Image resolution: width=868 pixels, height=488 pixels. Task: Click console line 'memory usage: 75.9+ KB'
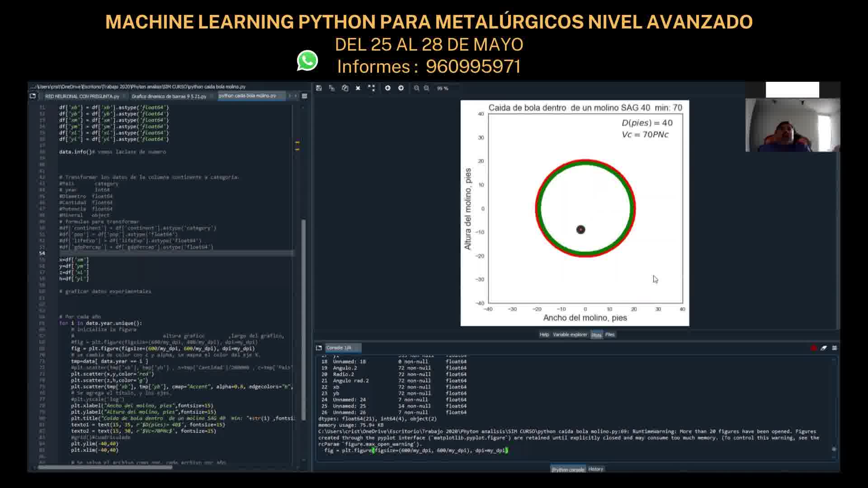click(x=351, y=425)
